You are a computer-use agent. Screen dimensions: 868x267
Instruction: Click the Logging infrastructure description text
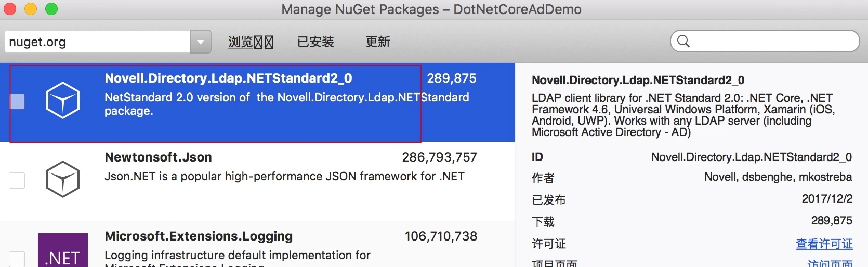click(238, 258)
